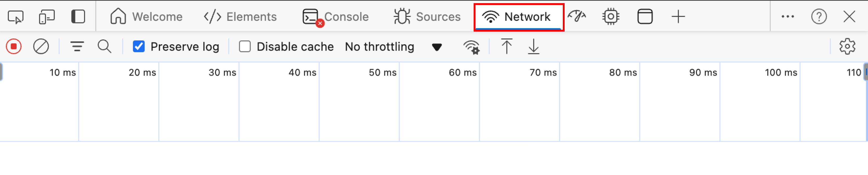The height and width of the screenshot is (175, 868).
Task: Toggle device emulation icon
Action: [x=47, y=16]
